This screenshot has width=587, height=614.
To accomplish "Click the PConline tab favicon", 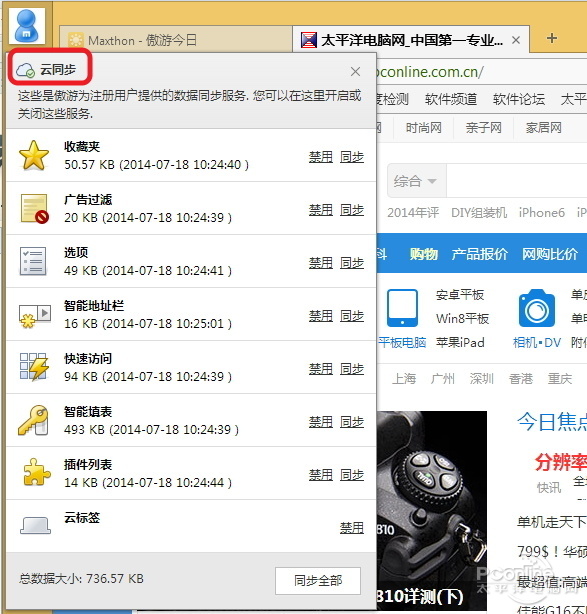I will point(309,40).
